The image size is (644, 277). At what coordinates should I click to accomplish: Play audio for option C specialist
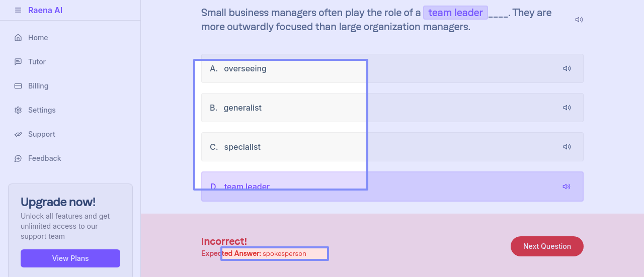(567, 147)
